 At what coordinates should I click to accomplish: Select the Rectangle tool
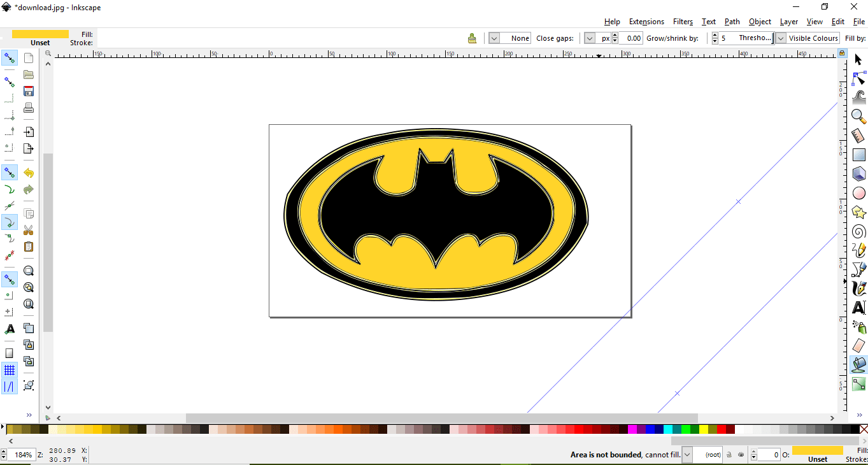tap(858, 155)
